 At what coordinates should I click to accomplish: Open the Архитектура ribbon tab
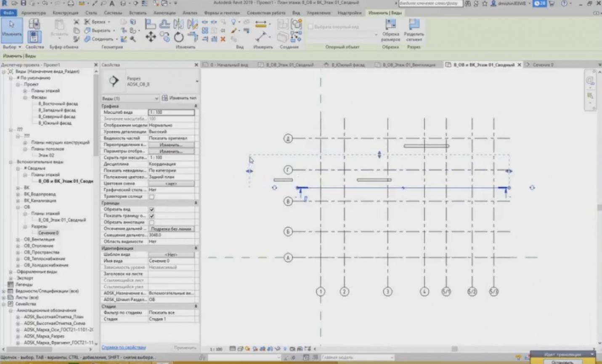[33, 13]
